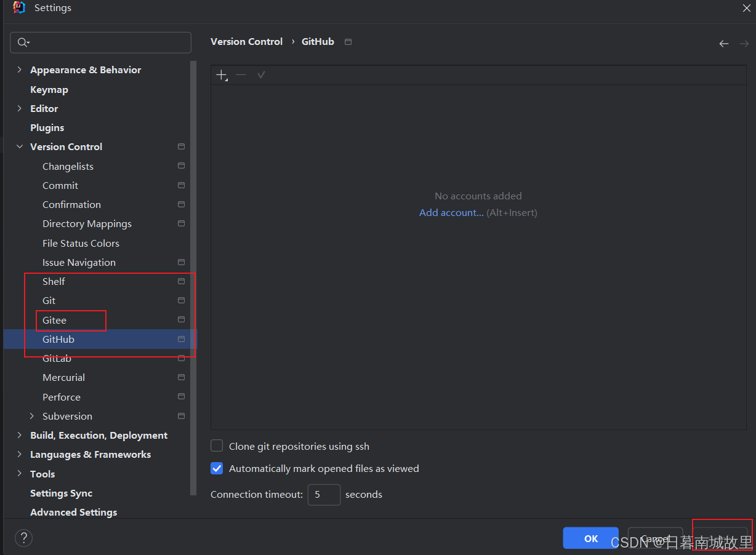Select the Issue Navigation item
This screenshot has height=555, width=756.
coord(79,262)
